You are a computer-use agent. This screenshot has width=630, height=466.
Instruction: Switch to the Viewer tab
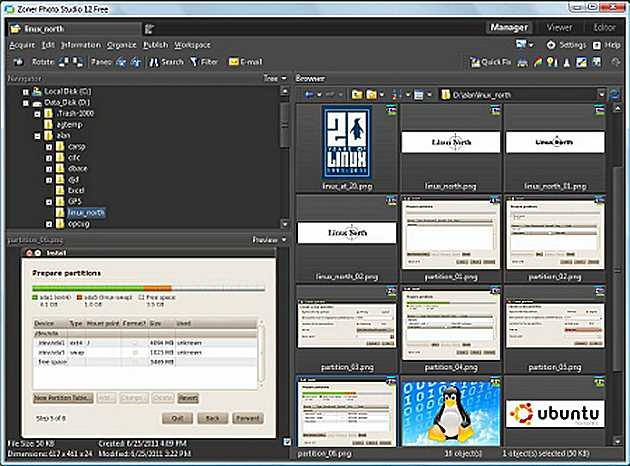559,28
